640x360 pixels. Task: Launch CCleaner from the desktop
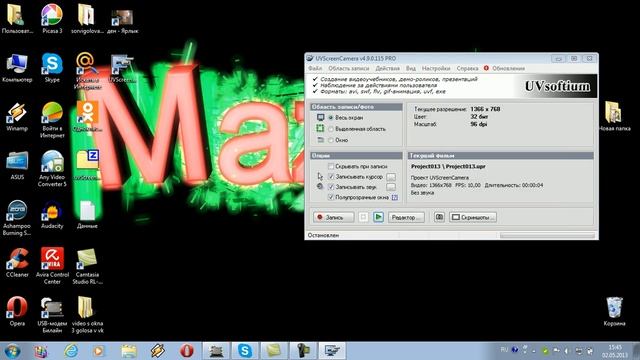17,263
